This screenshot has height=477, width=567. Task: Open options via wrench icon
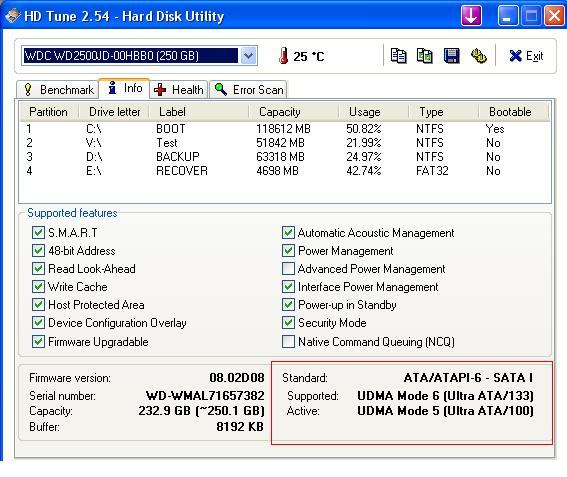[478, 56]
